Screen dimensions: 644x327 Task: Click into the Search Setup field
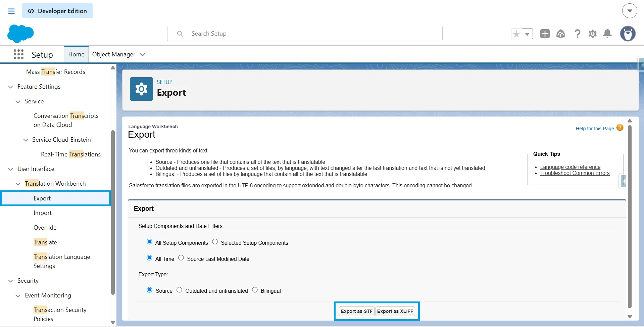[x=305, y=34]
